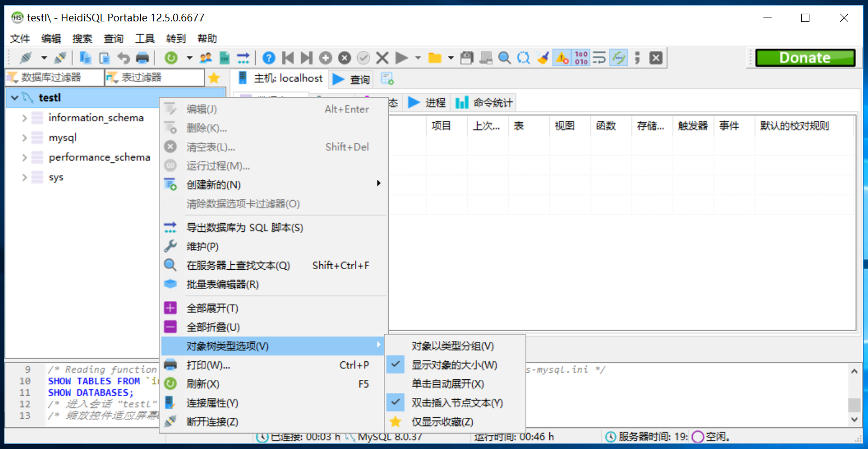
Task: Select 全部展开(T) expand all entry
Action: point(274,308)
